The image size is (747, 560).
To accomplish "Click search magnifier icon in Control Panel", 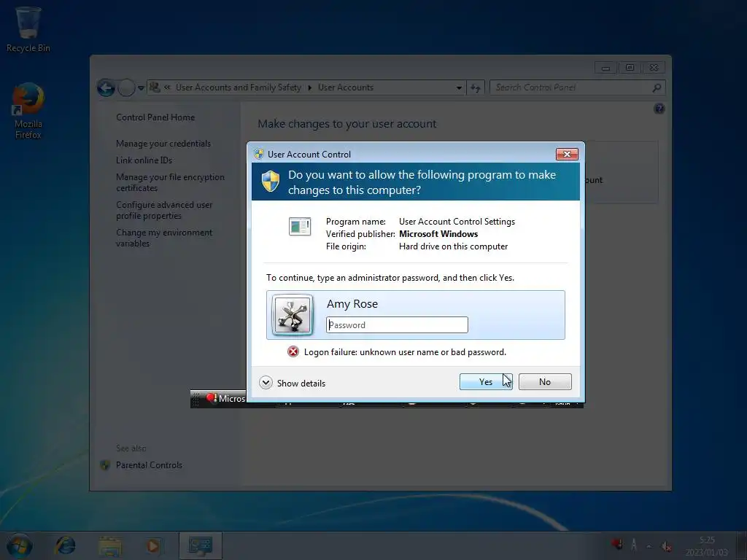I will 657,87.
